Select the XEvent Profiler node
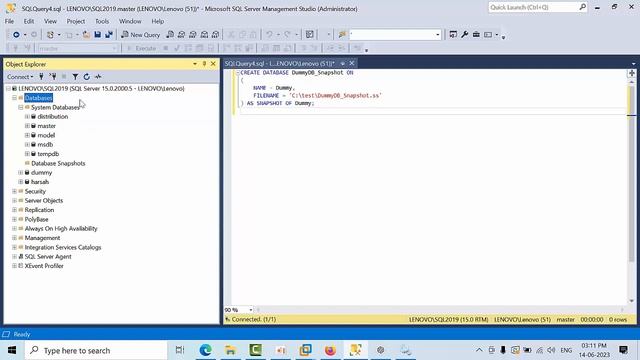Viewport: 640px width, 360px height. coord(44,266)
